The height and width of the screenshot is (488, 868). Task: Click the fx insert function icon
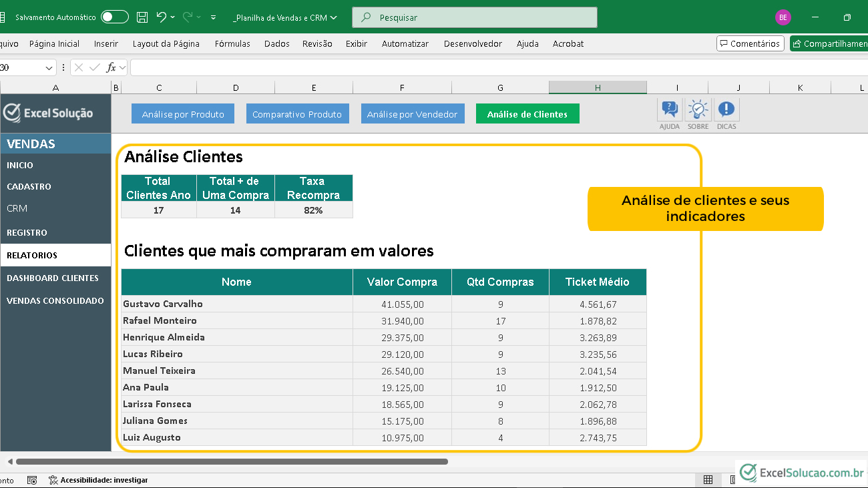[x=112, y=67]
